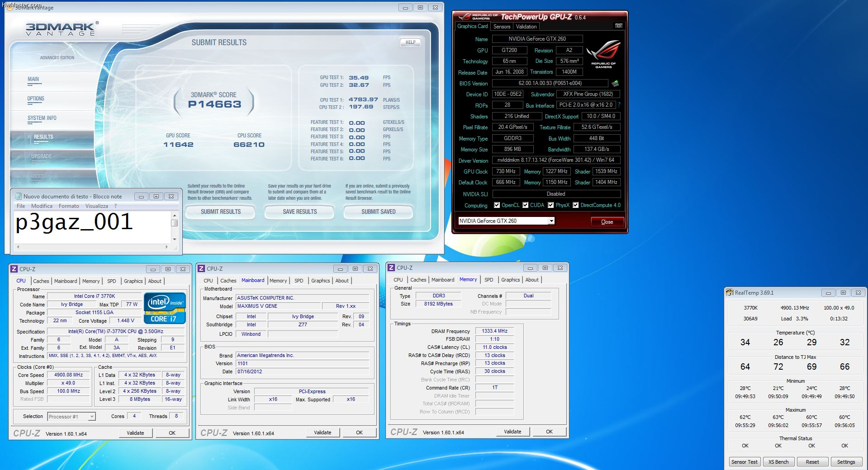
Task: Open SPD tab in the Mainboard CPU-Z window
Action: [x=299, y=281]
